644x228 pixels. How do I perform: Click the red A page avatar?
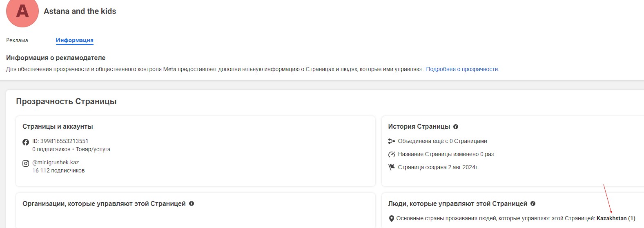[x=22, y=11]
